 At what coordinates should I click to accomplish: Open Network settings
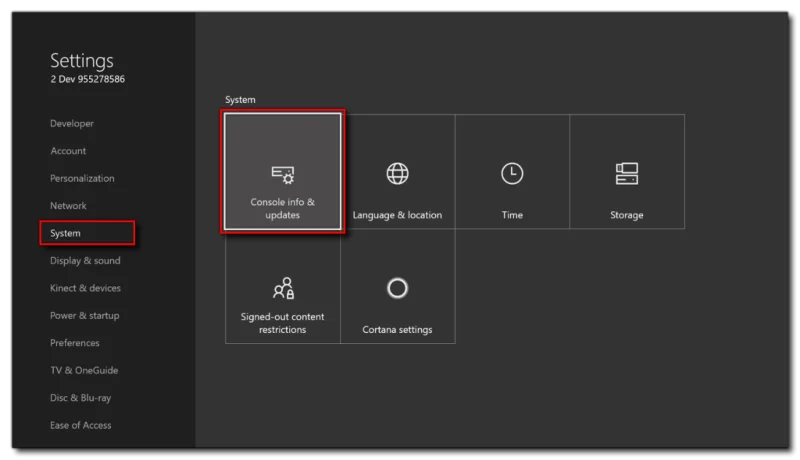[x=68, y=206]
